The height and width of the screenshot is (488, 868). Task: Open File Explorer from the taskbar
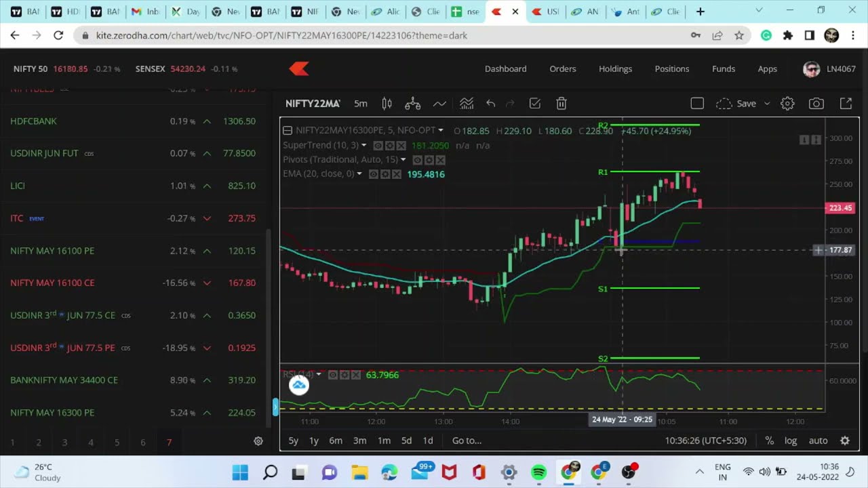tap(359, 472)
